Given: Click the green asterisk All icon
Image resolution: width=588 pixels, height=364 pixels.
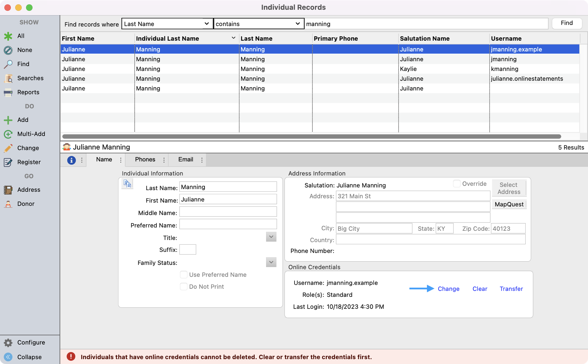Looking at the screenshot, I should (x=8, y=36).
